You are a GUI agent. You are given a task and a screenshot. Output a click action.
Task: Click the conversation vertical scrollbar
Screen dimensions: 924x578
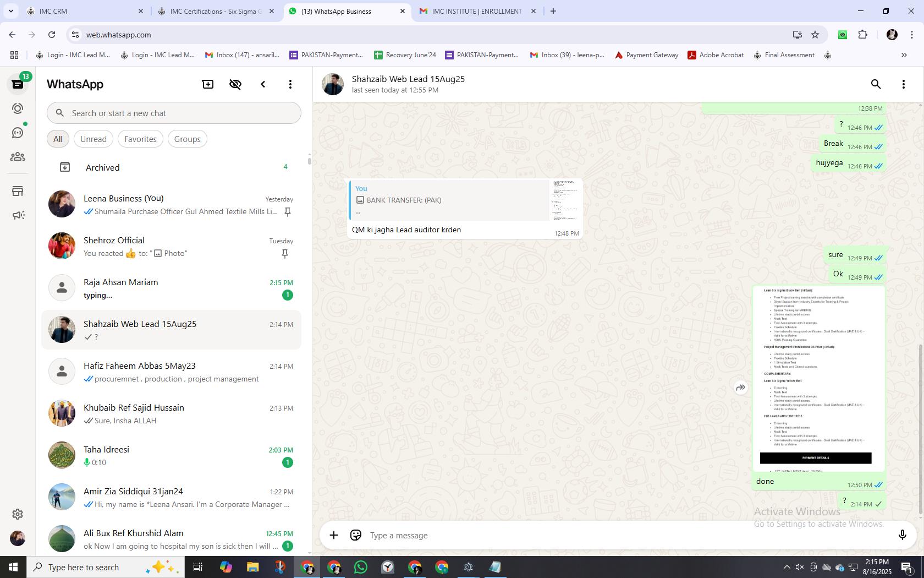pyautogui.click(x=921, y=429)
